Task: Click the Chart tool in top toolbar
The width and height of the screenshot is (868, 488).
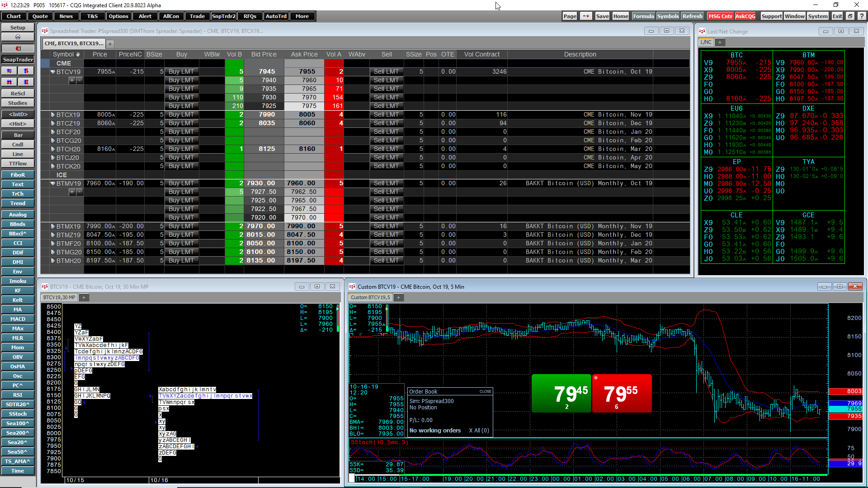Action: point(14,16)
